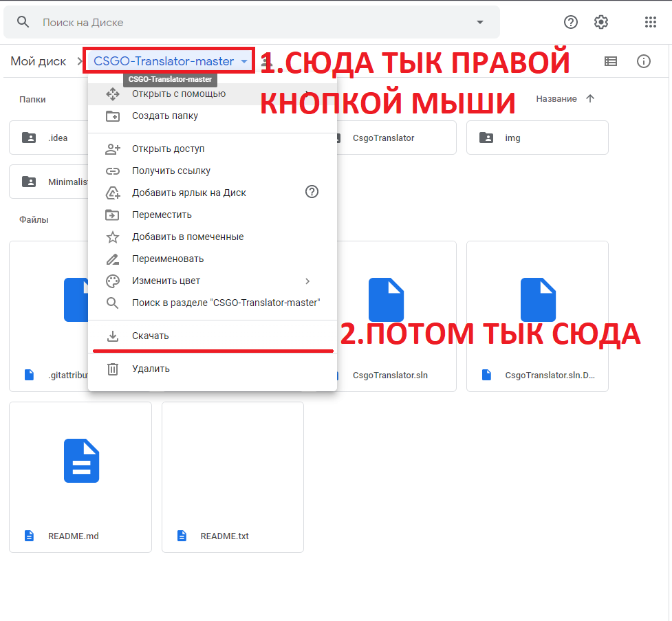672x621 pixels.
Task: Reverse sort direction arrow
Action: point(590,98)
